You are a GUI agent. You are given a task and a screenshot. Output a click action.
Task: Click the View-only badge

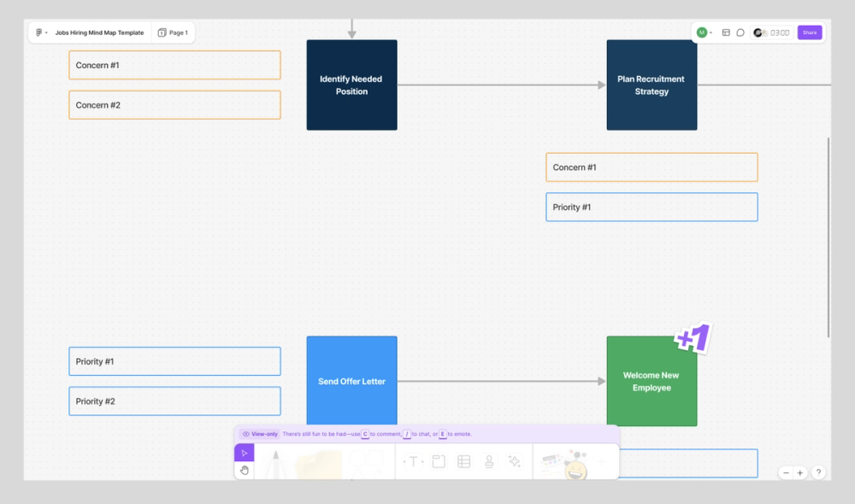[x=260, y=434]
